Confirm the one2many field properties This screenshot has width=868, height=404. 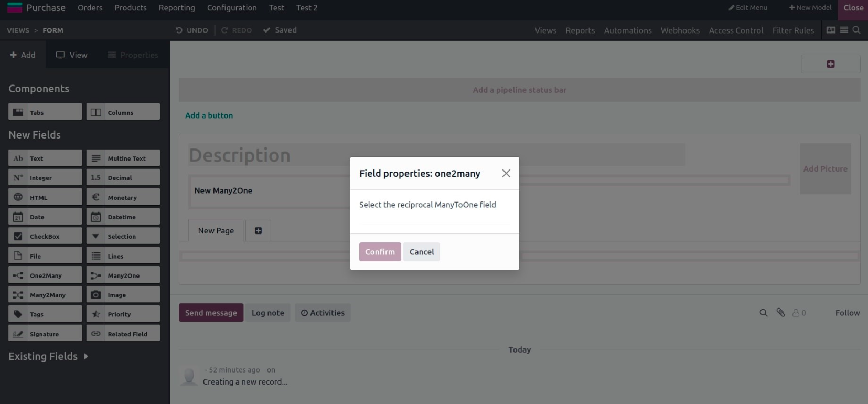(380, 252)
